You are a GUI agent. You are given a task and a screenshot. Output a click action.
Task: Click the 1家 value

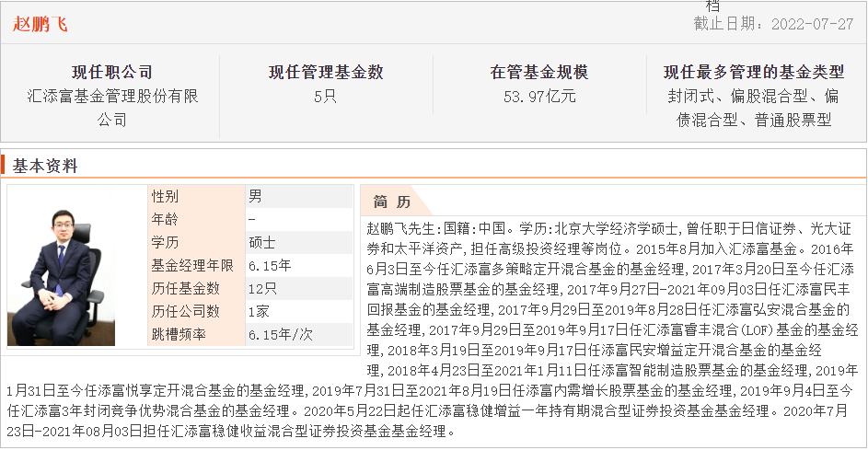pos(259,312)
